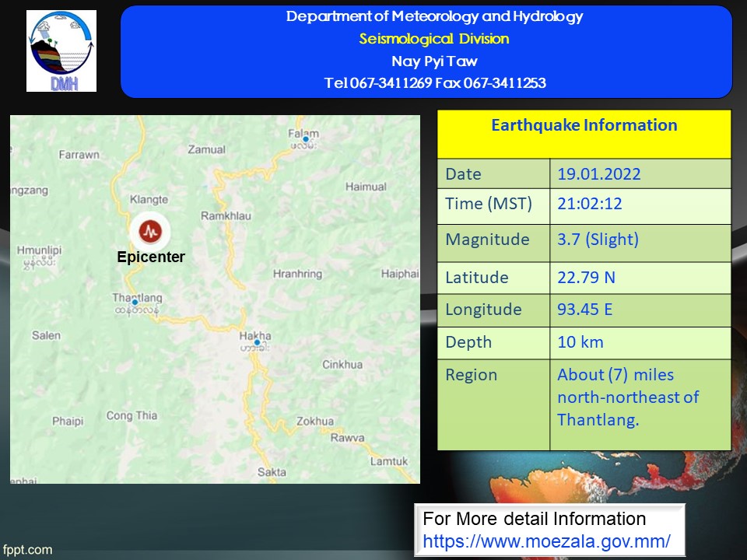Click the Falam town dot marker
The image size is (747, 560).
(x=305, y=139)
